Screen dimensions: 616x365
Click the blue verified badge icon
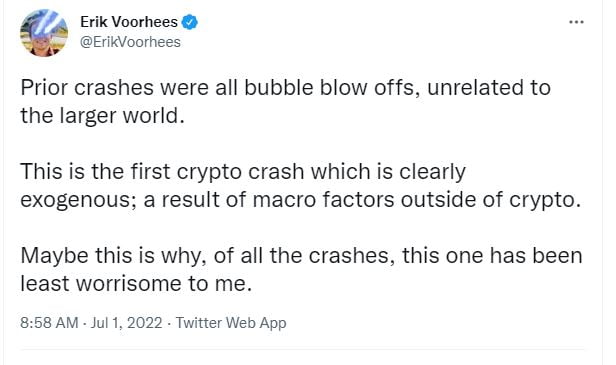point(190,22)
